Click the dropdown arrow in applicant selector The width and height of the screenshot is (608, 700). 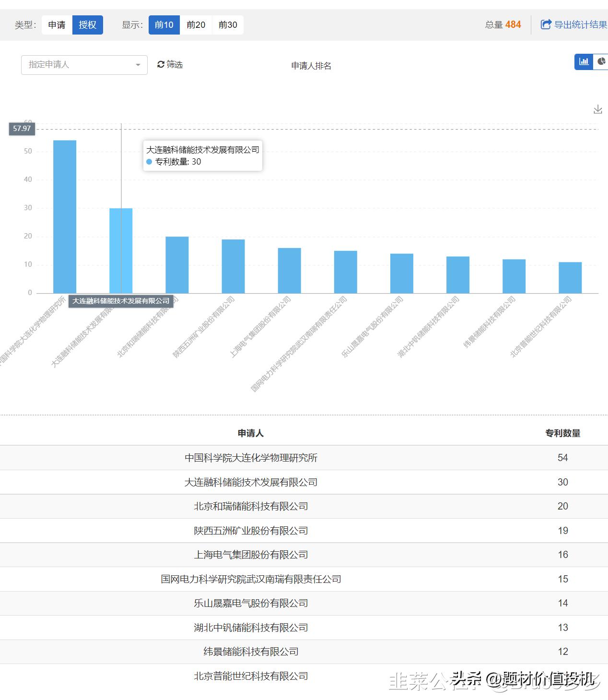[138, 65]
